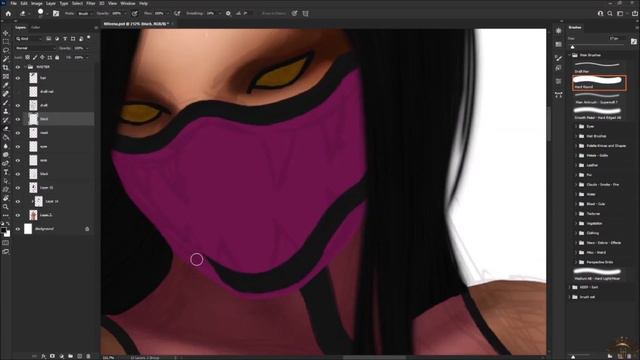Open the File menu

13,3
